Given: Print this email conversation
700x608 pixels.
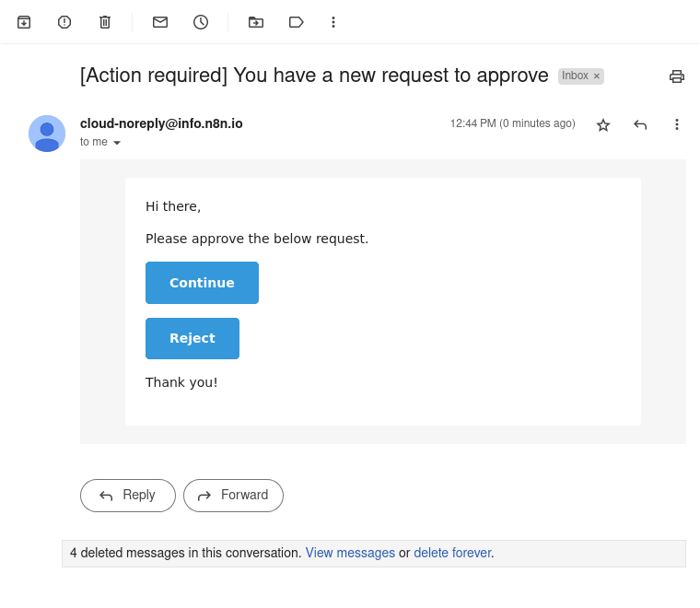Looking at the screenshot, I should (677, 76).
